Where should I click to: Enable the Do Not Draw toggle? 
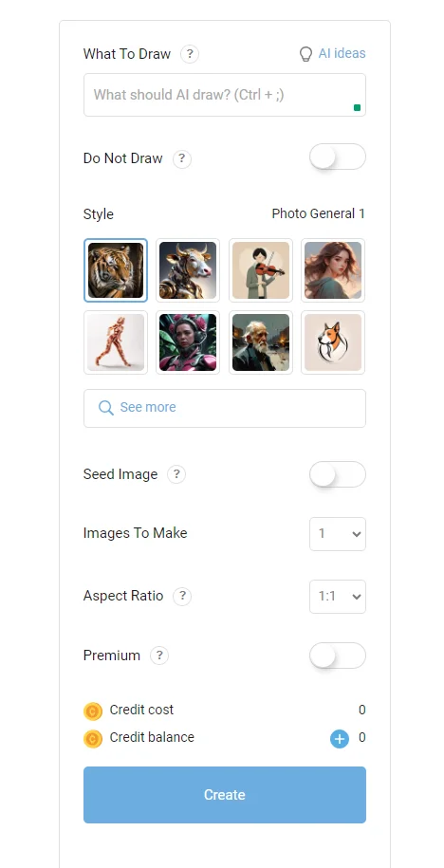pyautogui.click(x=338, y=157)
